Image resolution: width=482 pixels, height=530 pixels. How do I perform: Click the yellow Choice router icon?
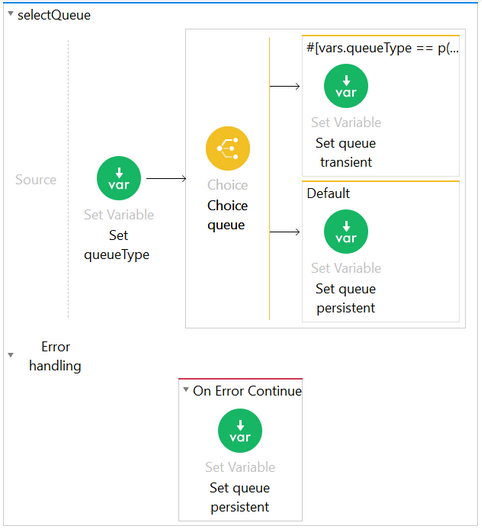tap(228, 148)
